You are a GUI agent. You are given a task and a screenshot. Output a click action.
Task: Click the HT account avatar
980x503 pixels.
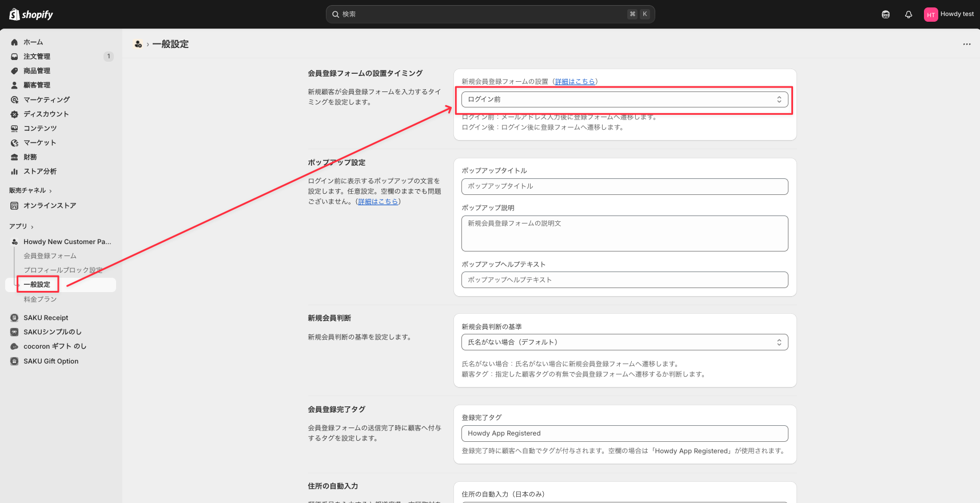pyautogui.click(x=930, y=14)
